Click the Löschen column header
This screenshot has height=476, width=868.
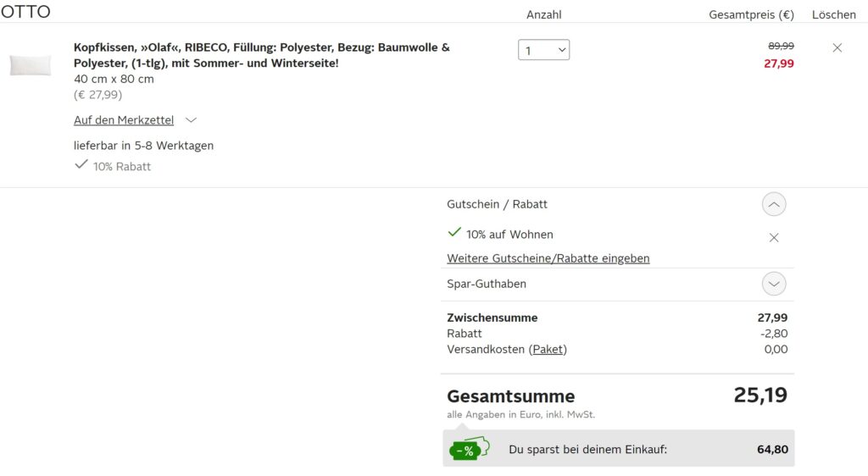[834, 15]
